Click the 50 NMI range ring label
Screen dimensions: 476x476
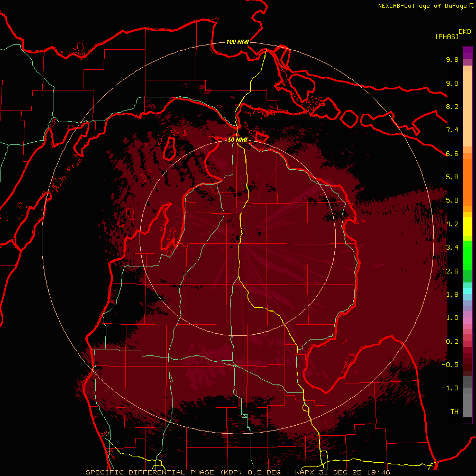(x=237, y=140)
